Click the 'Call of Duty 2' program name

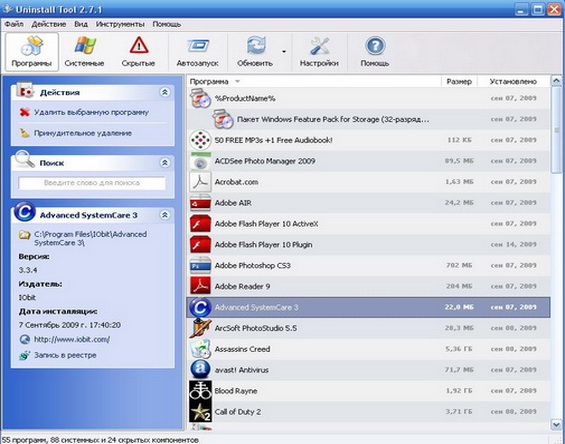(x=238, y=412)
